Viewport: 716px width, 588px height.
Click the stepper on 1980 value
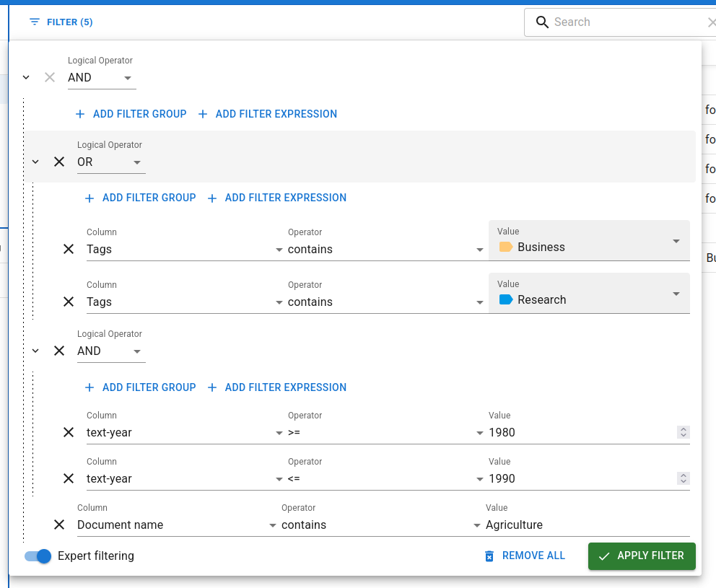click(x=683, y=432)
